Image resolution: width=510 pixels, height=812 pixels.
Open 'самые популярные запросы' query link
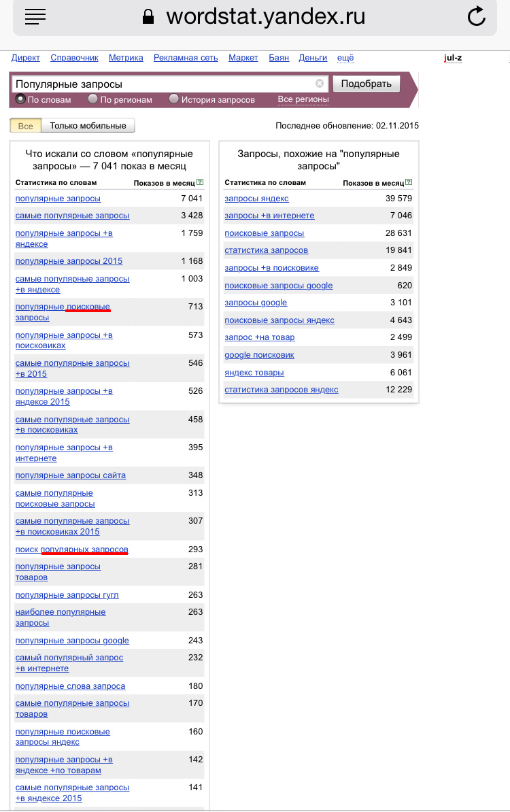[x=72, y=216]
